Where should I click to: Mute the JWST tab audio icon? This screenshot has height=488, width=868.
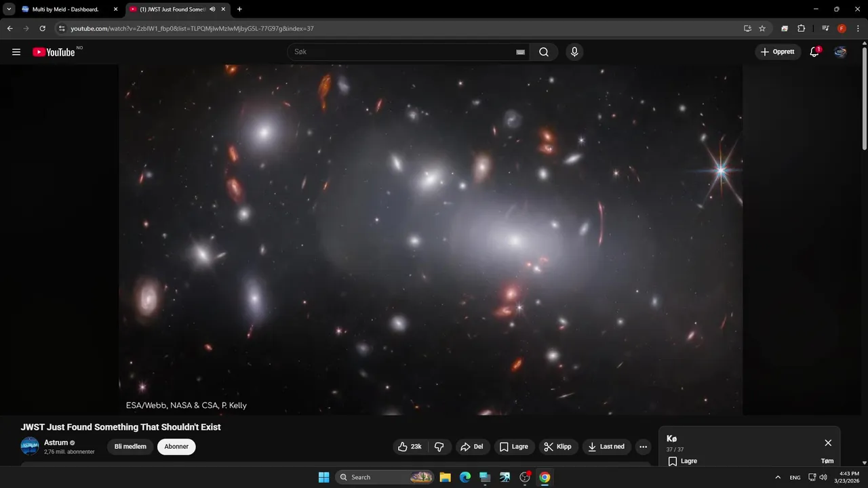(213, 9)
